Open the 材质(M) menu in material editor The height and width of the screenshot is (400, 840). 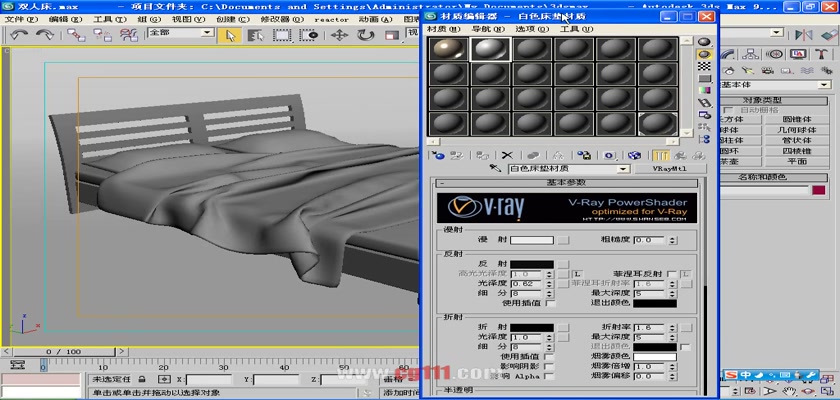(x=442, y=29)
